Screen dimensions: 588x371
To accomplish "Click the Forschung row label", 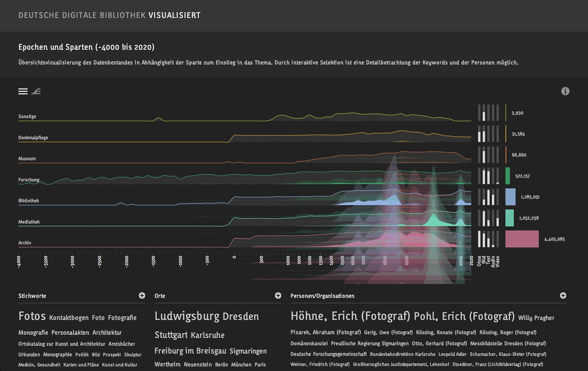I will 29,180.
